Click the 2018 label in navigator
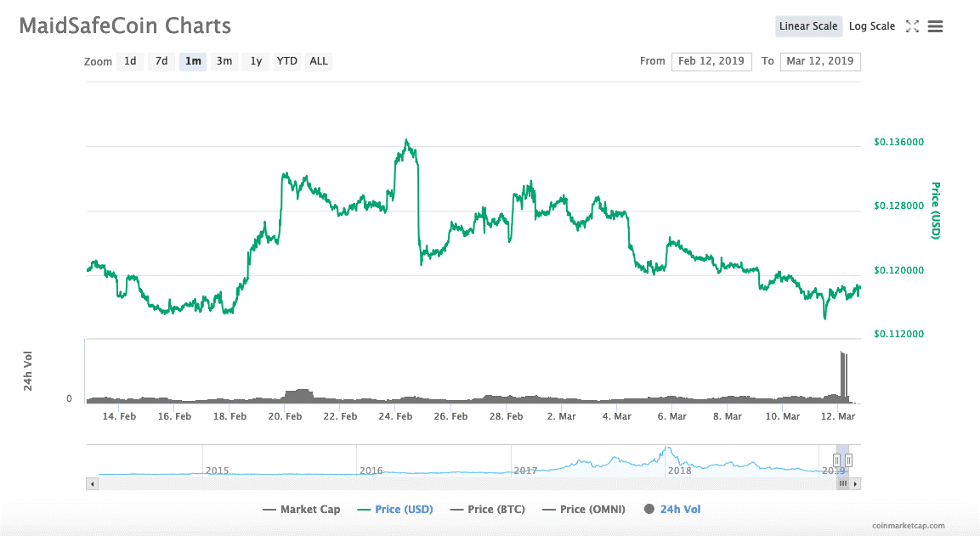The width and height of the screenshot is (980, 536). [x=679, y=471]
